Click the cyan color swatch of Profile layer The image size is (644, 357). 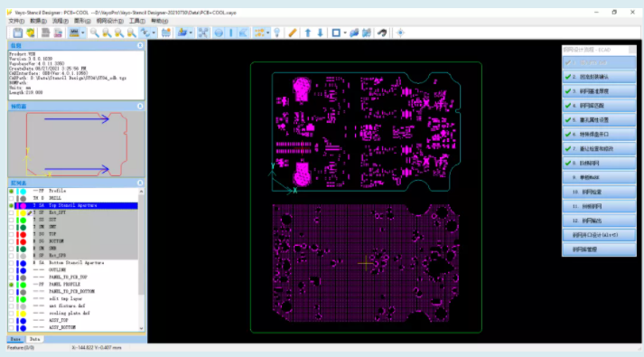point(23,191)
